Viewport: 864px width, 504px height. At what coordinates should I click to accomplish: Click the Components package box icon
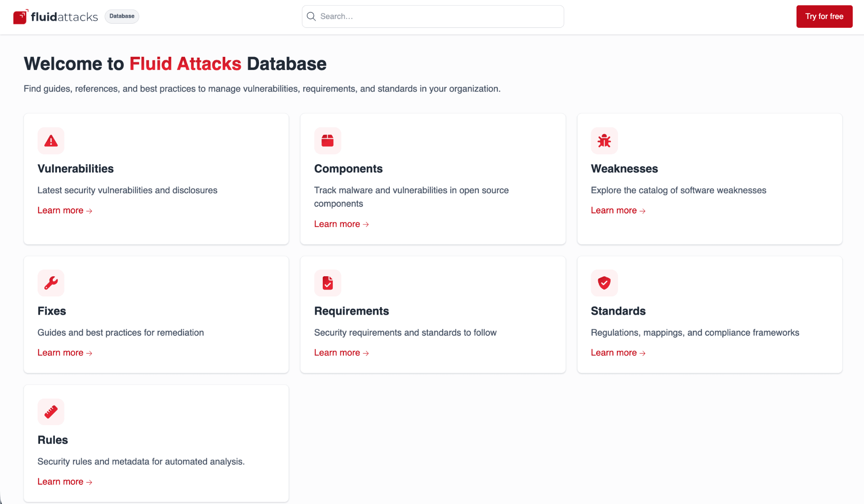328,141
